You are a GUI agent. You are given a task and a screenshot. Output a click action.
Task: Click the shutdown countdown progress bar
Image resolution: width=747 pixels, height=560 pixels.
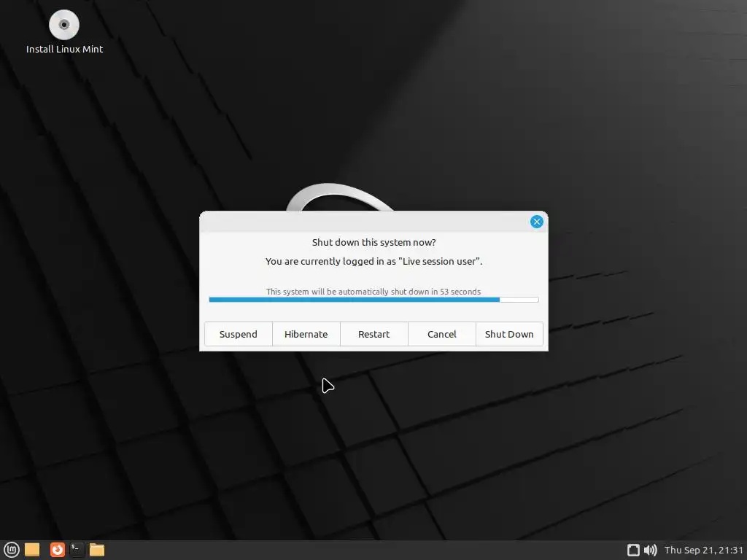pyautogui.click(x=373, y=300)
